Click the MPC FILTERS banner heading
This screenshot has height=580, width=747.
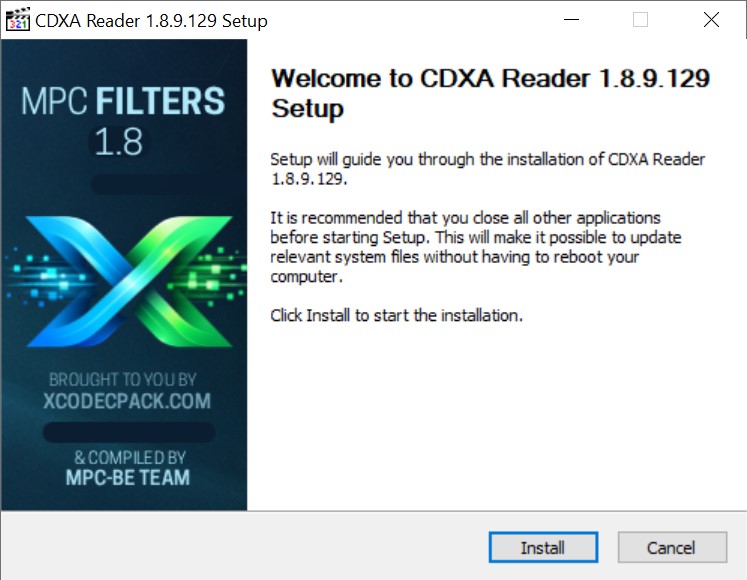click(x=123, y=101)
